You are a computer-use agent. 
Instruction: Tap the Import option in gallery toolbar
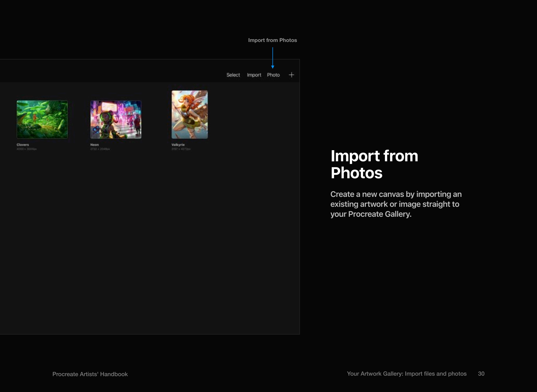(x=254, y=75)
